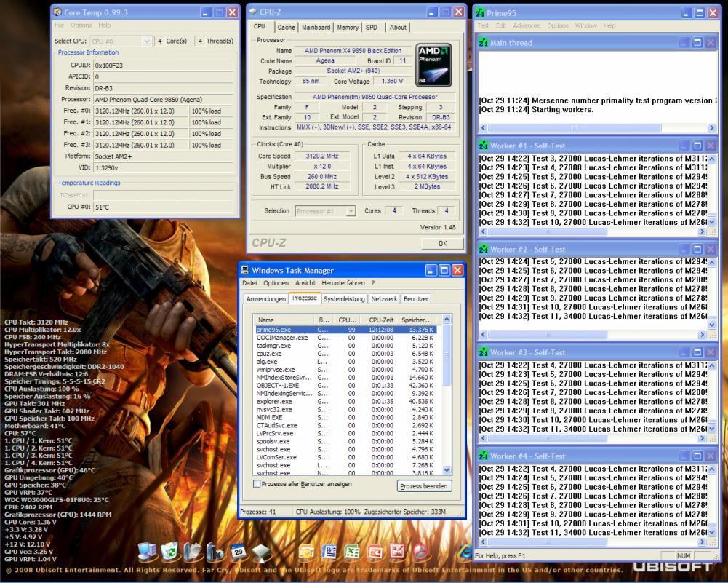Viewport: 728px width, 583px height.
Task: Select the spoolsv.exe process row
Action: point(345,441)
